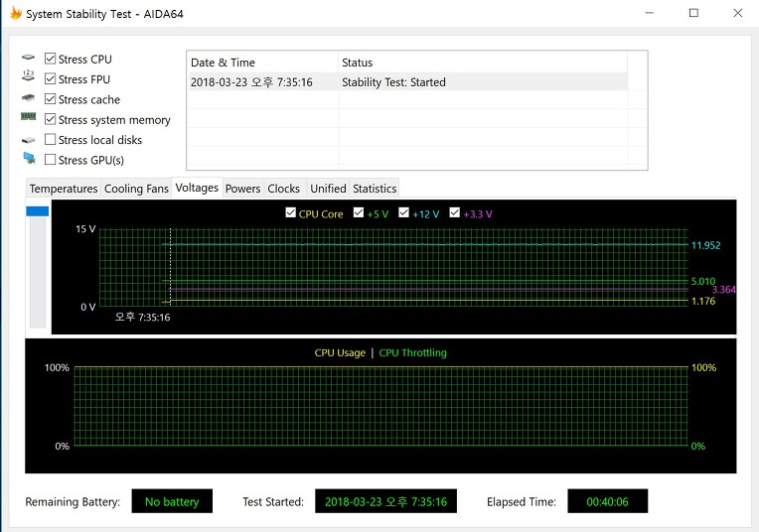Screen dimensions: 759x532
Task: Click the CPU Usage graph label
Action: coord(340,353)
